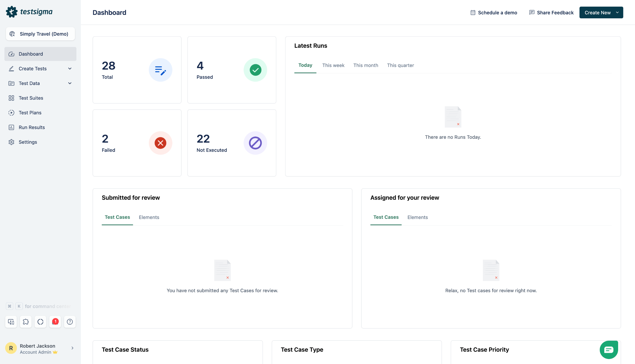
Task: Click the Passed green checkmark icon
Action: coord(255,70)
